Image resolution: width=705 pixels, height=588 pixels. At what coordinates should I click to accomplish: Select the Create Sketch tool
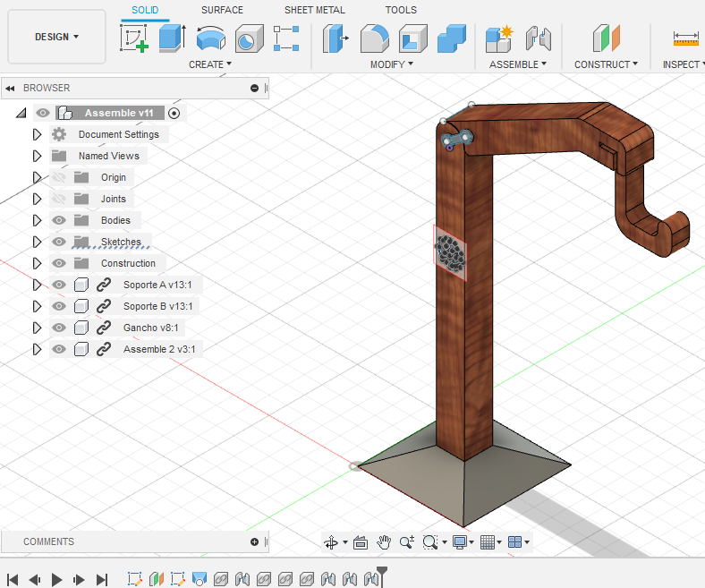133,38
